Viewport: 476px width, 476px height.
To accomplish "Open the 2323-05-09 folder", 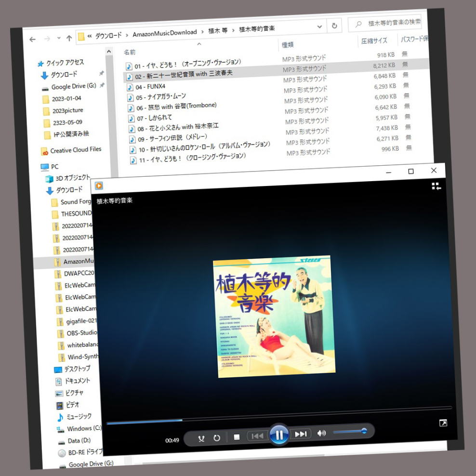I will coord(63,123).
